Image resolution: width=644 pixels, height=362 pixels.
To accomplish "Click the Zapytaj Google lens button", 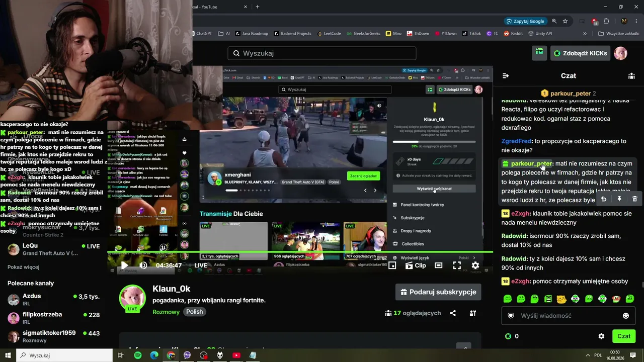I will coord(526,21).
